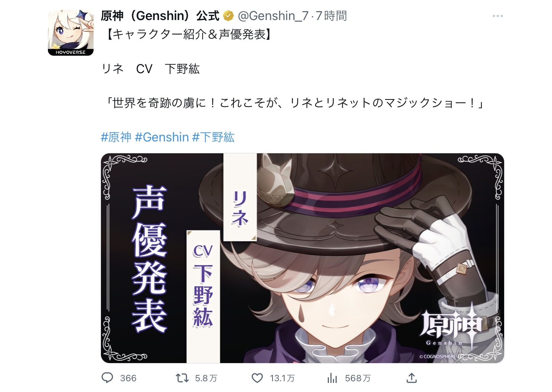Open the 原神（Genshin）公式 account name
The image size is (552, 392).
click(160, 16)
